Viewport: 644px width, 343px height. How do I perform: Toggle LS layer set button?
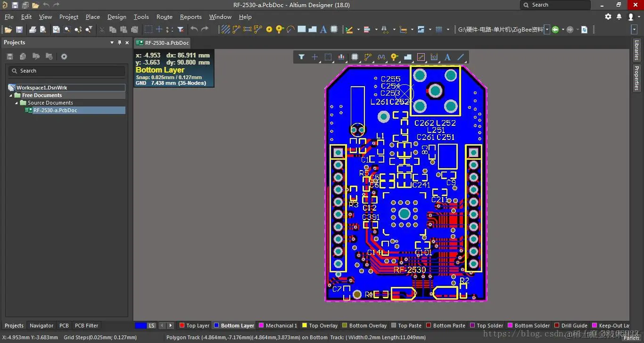(x=151, y=325)
